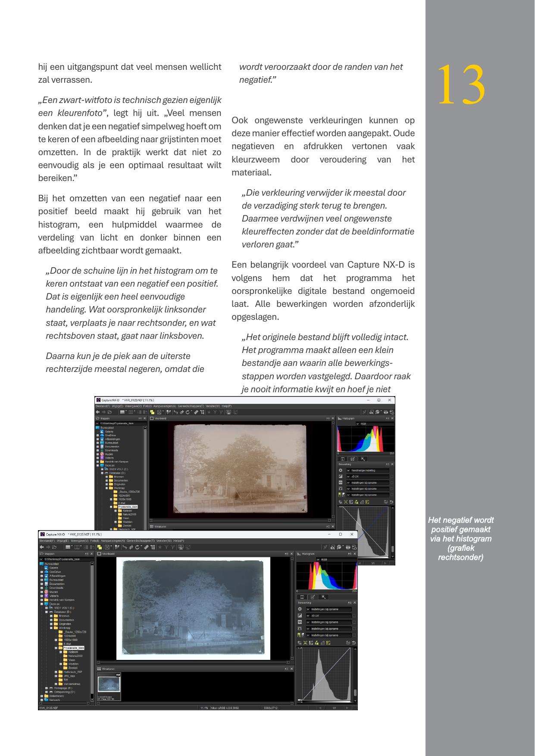The height and width of the screenshot is (756, 535).
Task: Open the 'Handmatige instelling' dropdown in back window
Action: click(x=368, y=470)
